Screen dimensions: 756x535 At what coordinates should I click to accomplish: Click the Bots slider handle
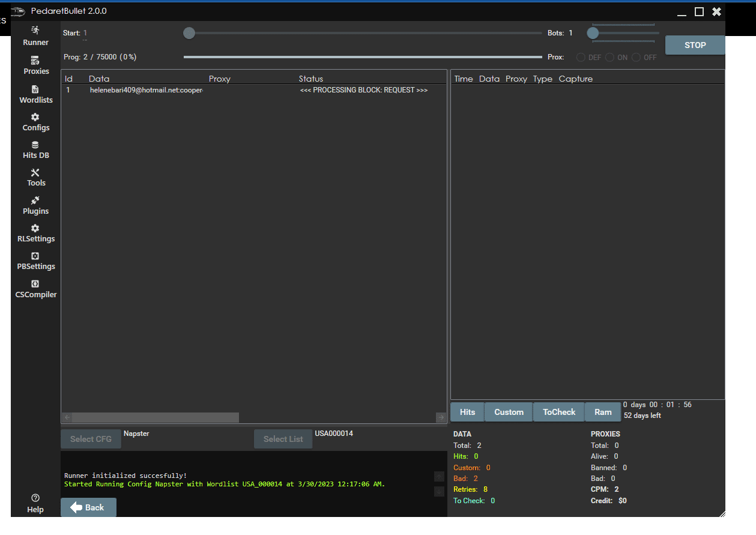point(593,33)
